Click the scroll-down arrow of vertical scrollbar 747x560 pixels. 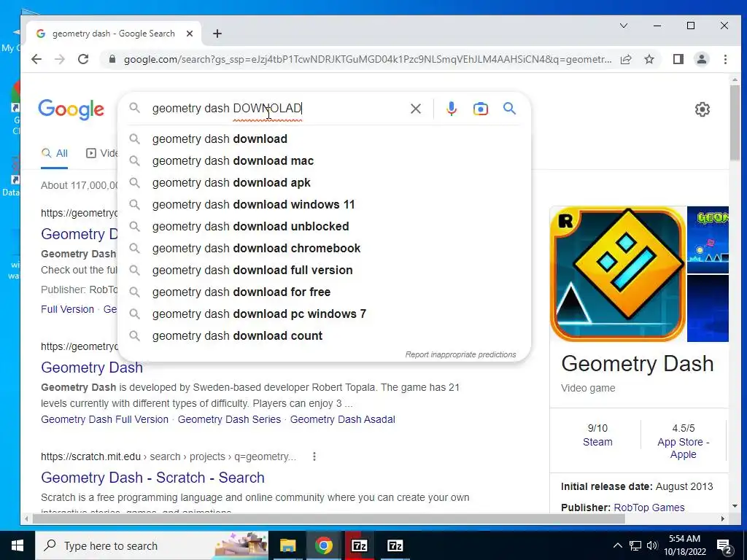[734, 506]
